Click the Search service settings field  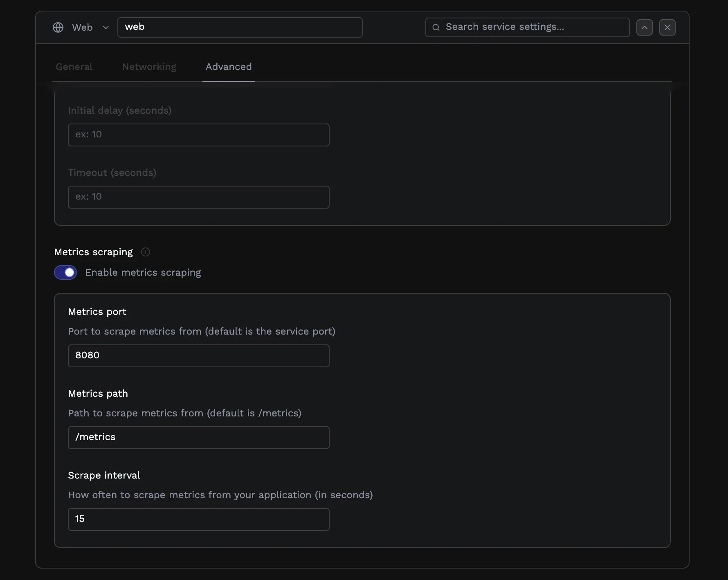527,27
